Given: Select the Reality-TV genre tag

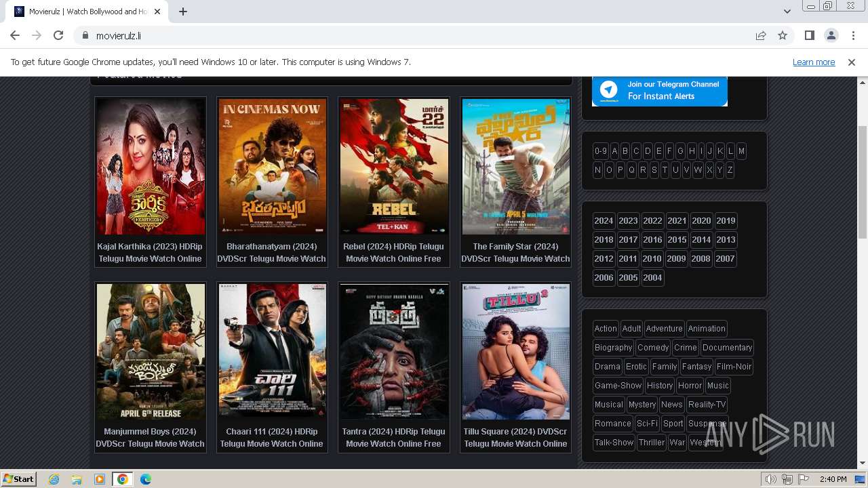Looking at the screenshot, I should point(707,405).
